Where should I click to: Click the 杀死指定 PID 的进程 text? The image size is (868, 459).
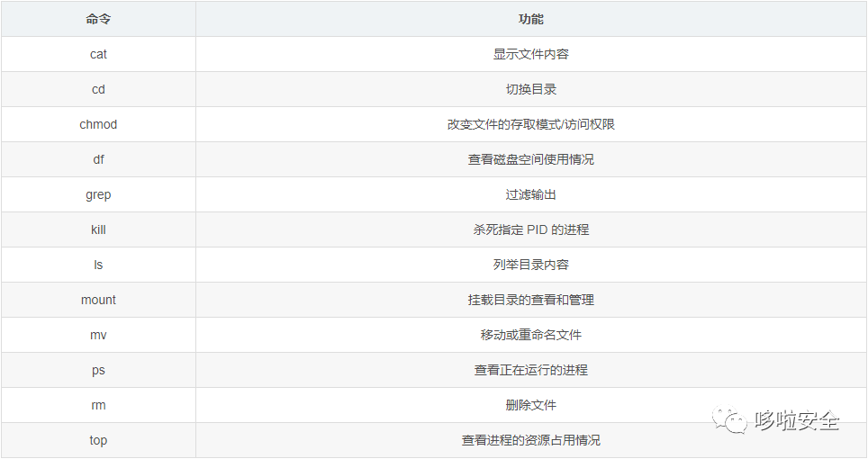point(531,229)
